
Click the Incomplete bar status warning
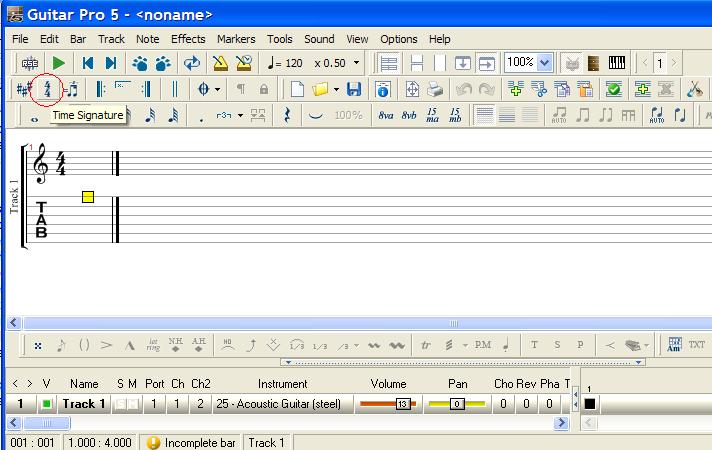coord(191,442)
